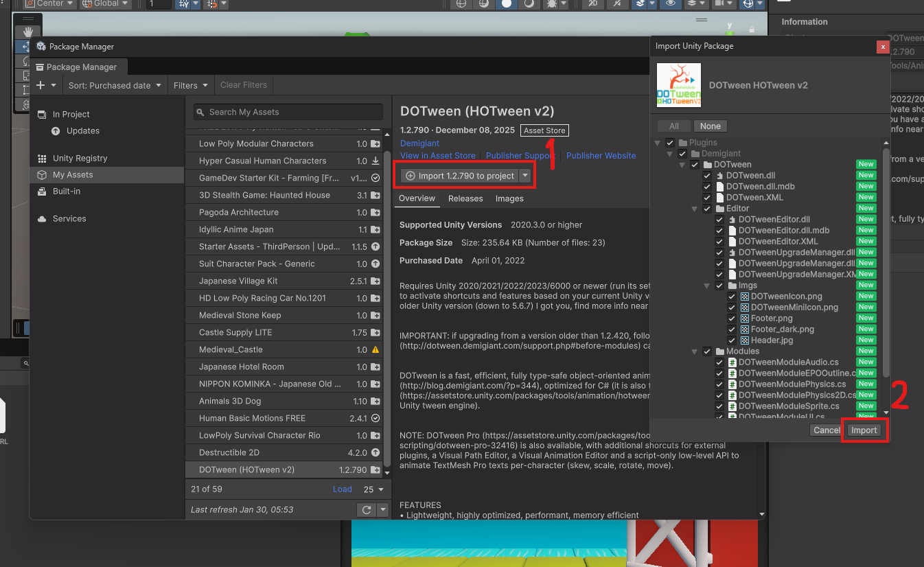The image size is (924, 567).
Task: Select the Services cloud icon
Action: pos(42,219)
